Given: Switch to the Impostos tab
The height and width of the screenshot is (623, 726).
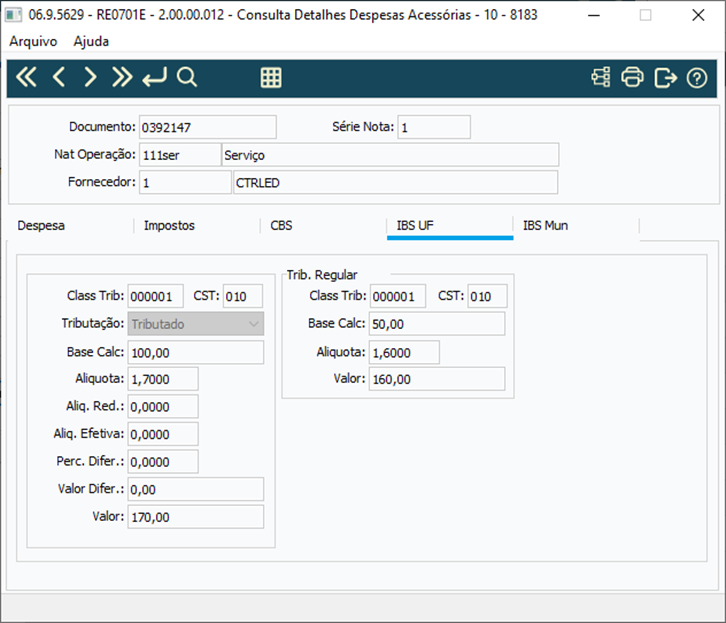Looking at the screenshot, I should [197, 226].
